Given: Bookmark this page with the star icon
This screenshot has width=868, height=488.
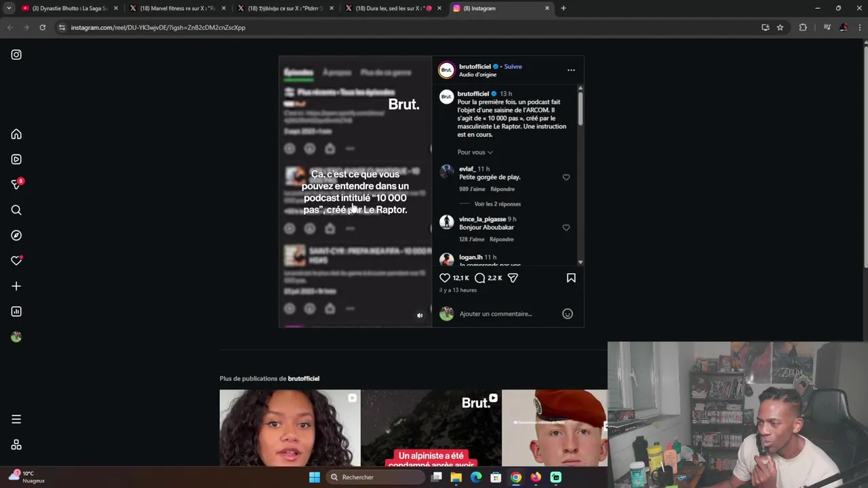Looking at the screenshot, I should tap(780, 27).
